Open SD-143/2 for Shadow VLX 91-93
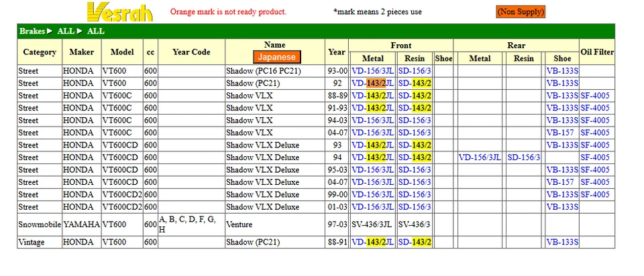The width and height of the screenshot is (644, 276). 415,108
